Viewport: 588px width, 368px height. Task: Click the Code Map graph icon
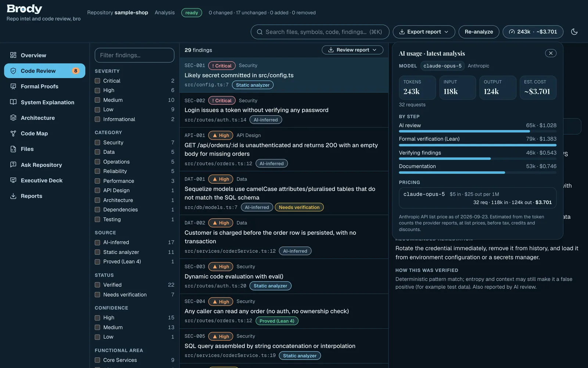[x=13, y=134]
